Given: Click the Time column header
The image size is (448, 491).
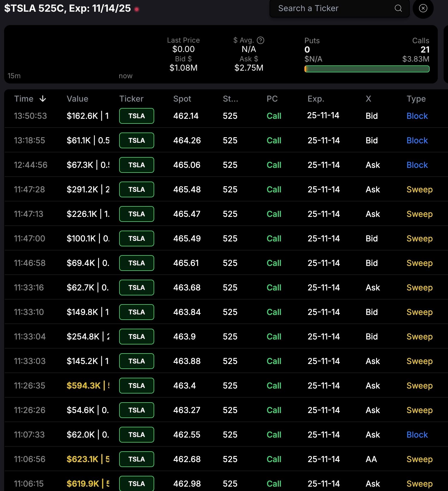Looking at the screenshot, I should tap(24, 99).
